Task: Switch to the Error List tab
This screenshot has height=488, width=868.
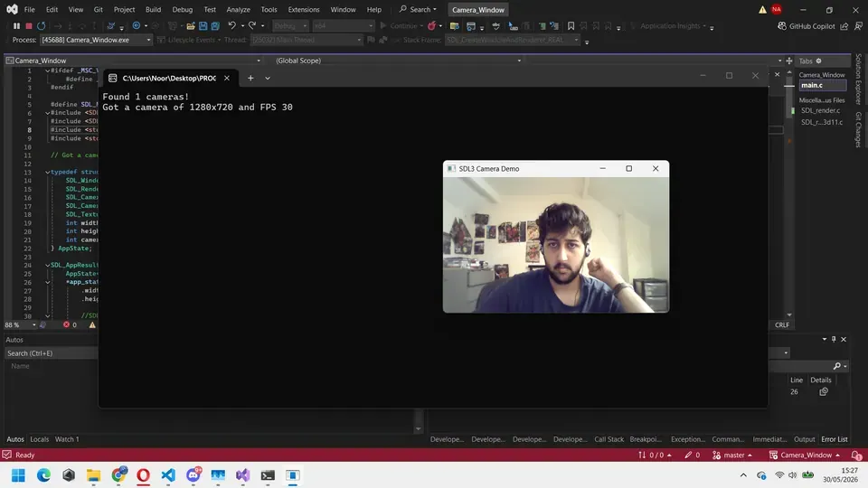Action: click(x=835, y=439)
